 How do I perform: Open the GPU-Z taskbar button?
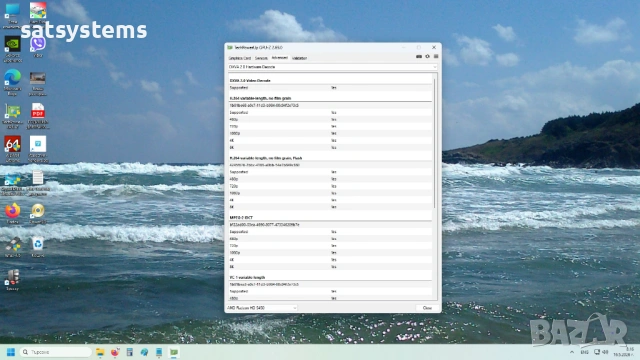(x=174, y=352)
